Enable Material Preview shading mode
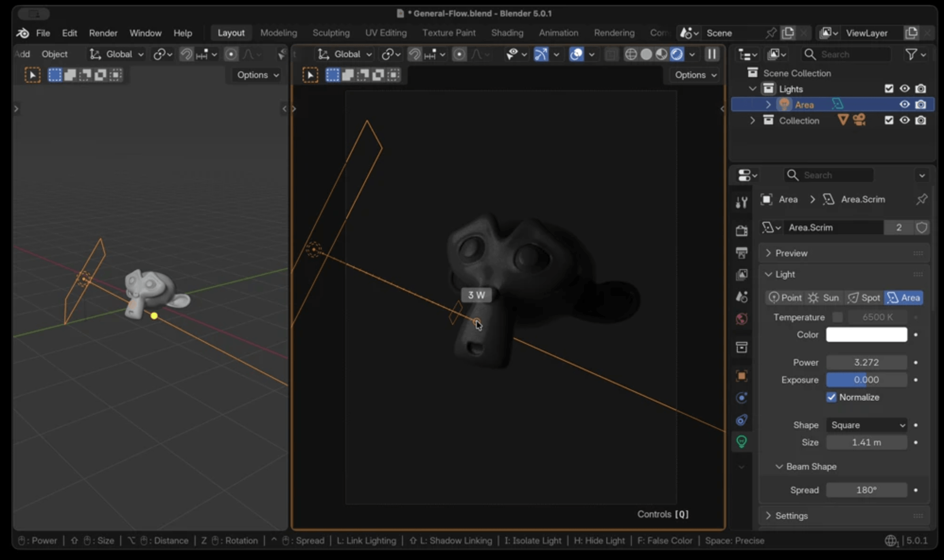 coord(662,54)
